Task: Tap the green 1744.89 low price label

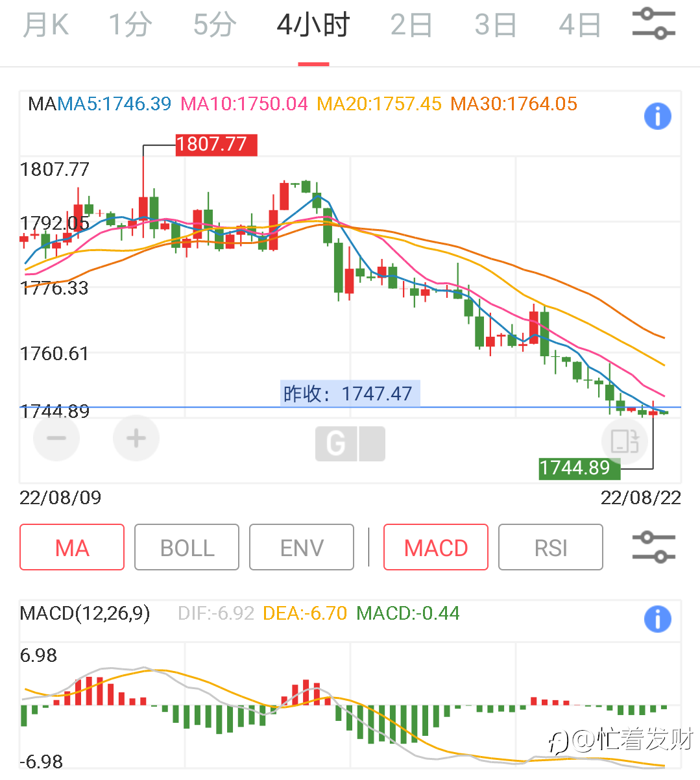Action: tap(579, 469)
